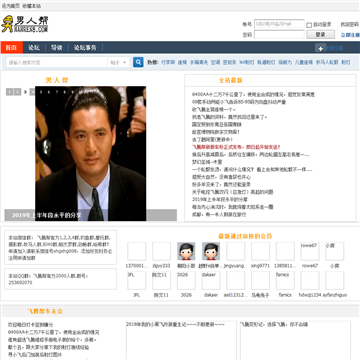
Task: Open avatar of member xing9771
Action: [x=260, y=251]
